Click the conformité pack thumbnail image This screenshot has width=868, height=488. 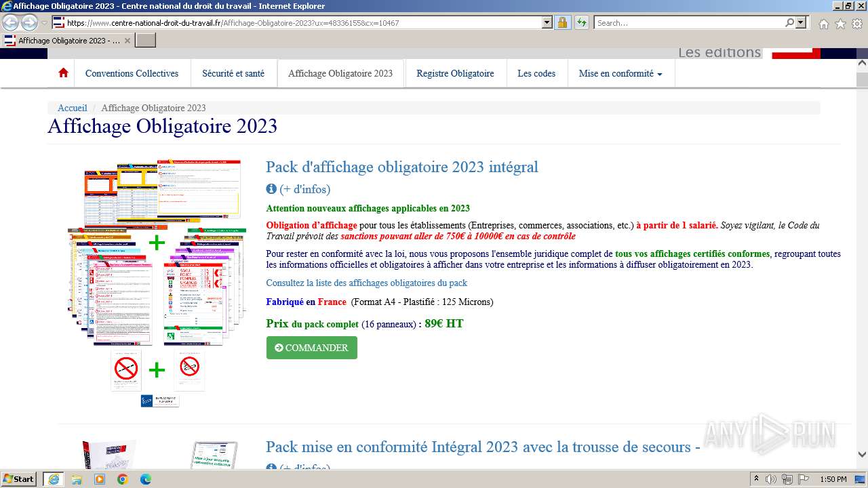coord(159,455)
